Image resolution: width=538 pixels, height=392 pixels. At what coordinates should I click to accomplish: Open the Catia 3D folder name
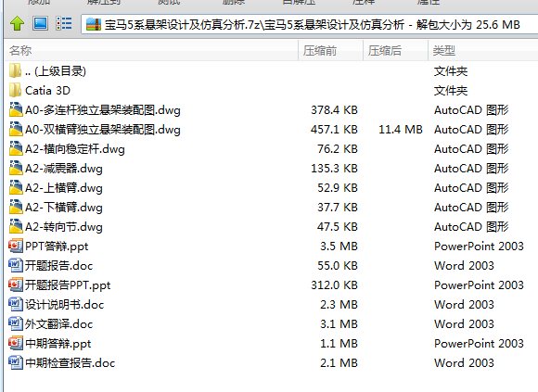[47, 91]
